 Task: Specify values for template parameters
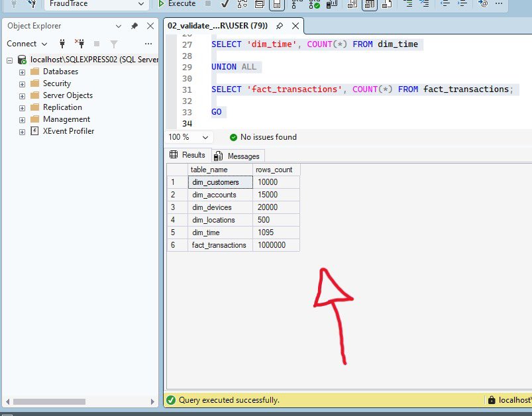click(482, 4)
